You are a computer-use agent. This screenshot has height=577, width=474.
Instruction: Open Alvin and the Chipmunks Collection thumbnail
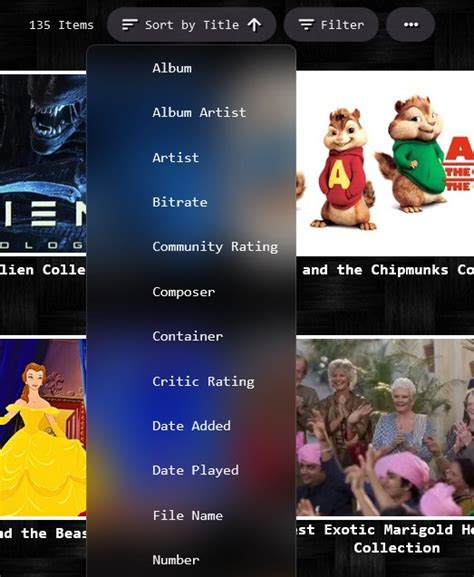[385, 163]
